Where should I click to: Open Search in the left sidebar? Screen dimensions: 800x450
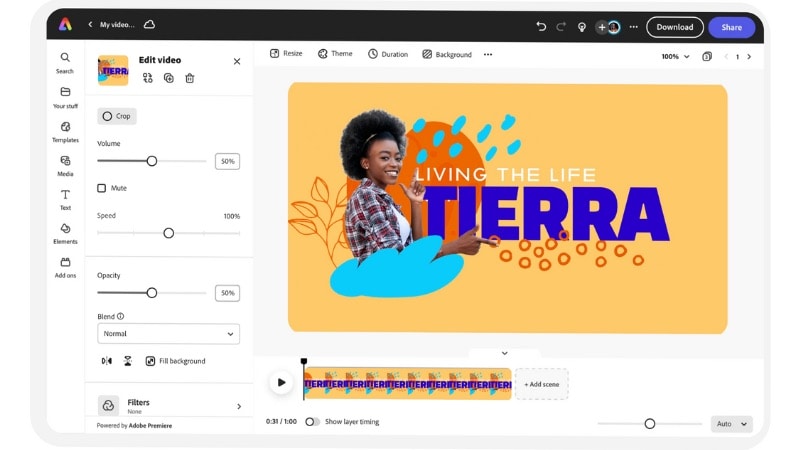[x=65, y=63]
